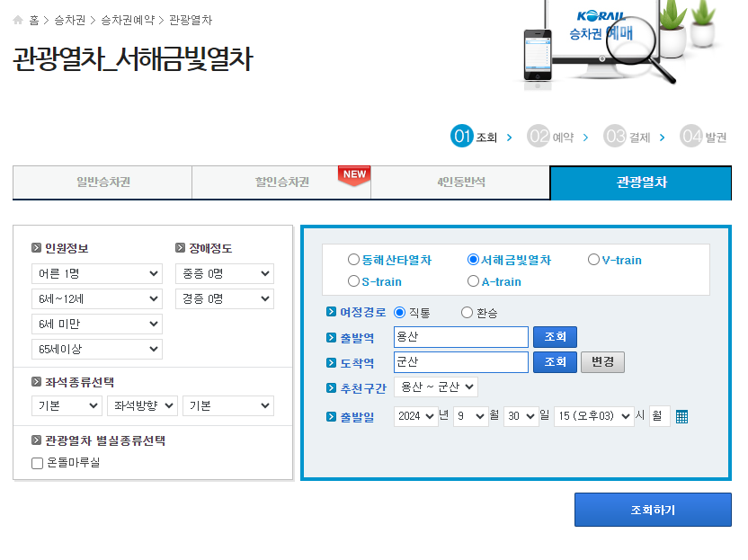Click the 변경 swap stations button
Viewport: 748px width, 560px height.
tap(602, 362)
